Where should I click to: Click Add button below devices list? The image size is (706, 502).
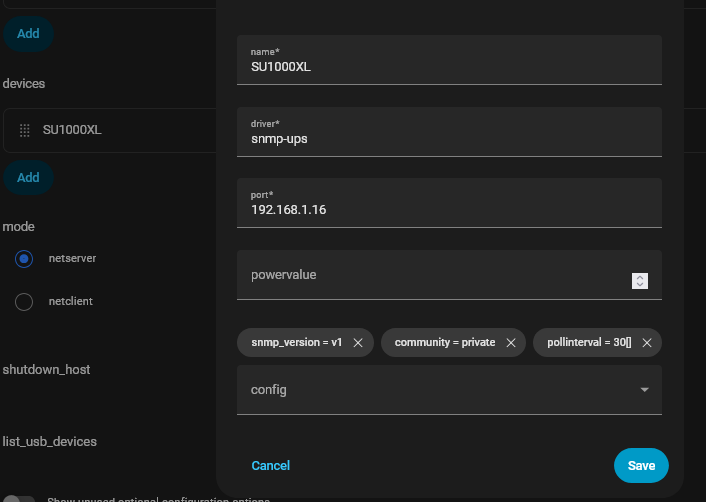click(28, 177)
